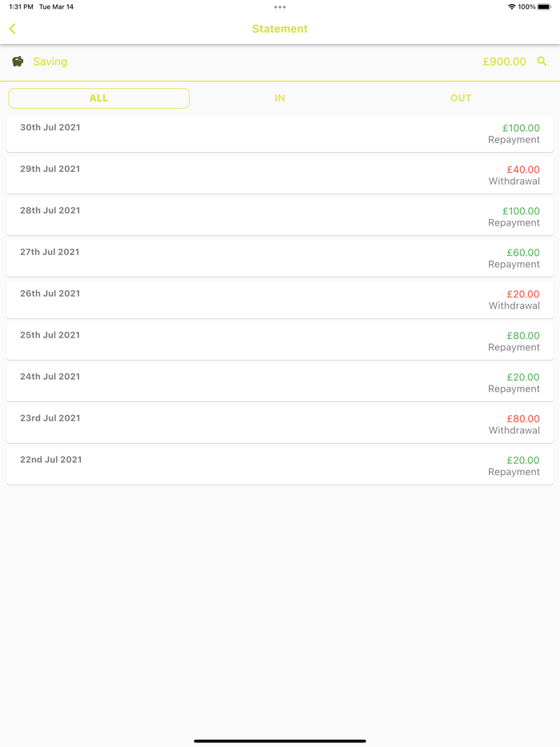Screen dimensions: 560x747
Task: Tap the Saving piggy bank icon
Action: click(x=18, y=62)
